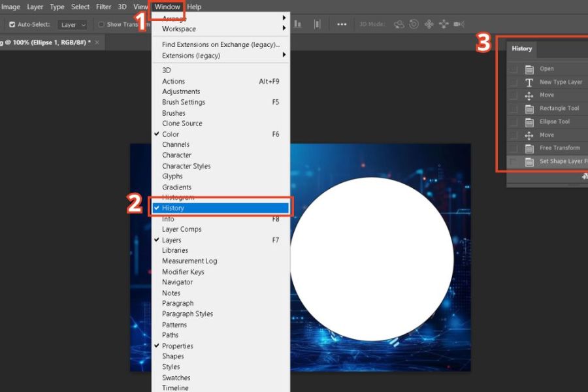Click the Ellipse Tool history state icon
Screen dimensions: 588x392
pyautogui.click(x=529, y=122)
